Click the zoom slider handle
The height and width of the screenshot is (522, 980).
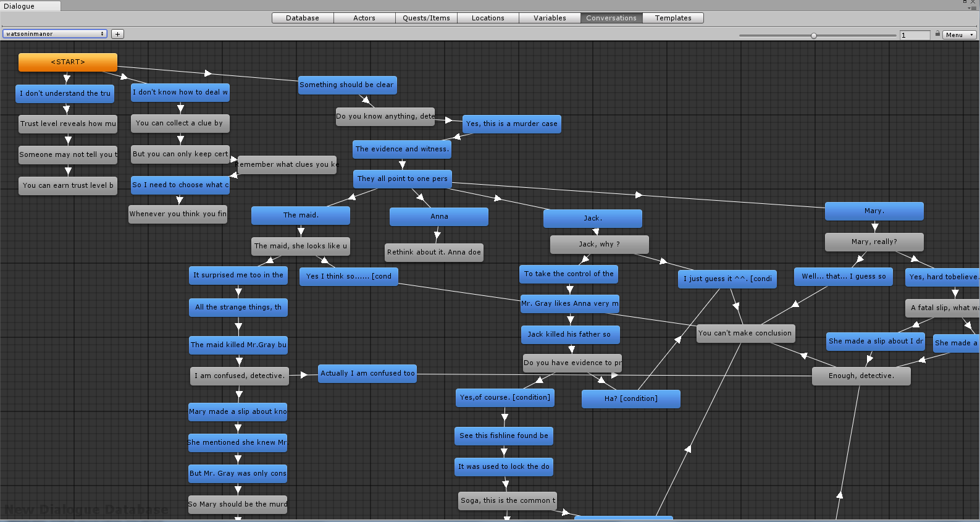pyautogui.click(x=814, y=36)
